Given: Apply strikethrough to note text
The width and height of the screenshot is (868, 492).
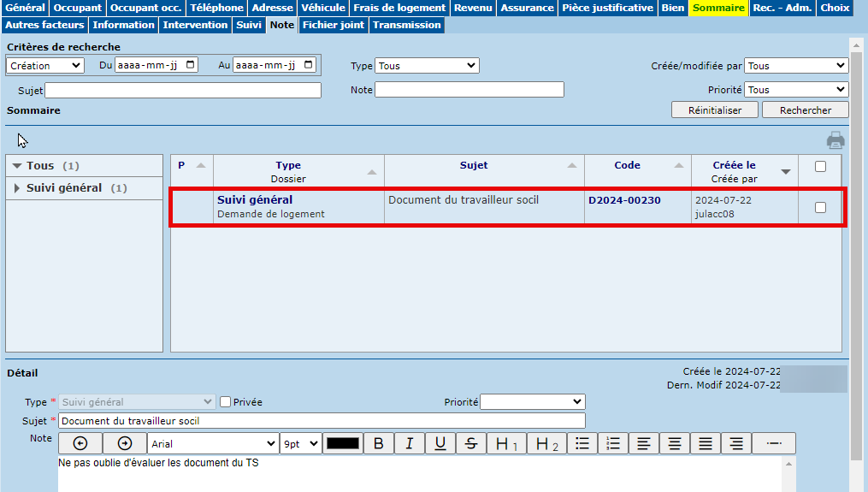Looking at the screenshot, I should [471, 443].
